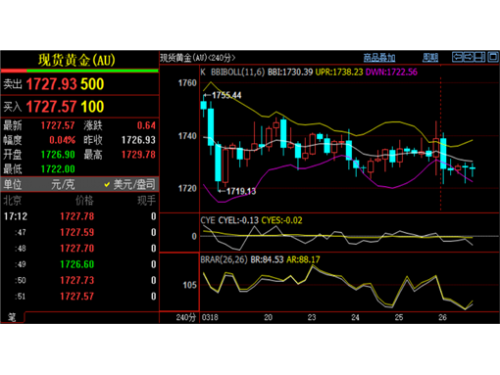Image resolution: width=500 pixels, height=375 pixels.
Task: Click the 买入 buy price 1727.57
Action: click(51, 107)
